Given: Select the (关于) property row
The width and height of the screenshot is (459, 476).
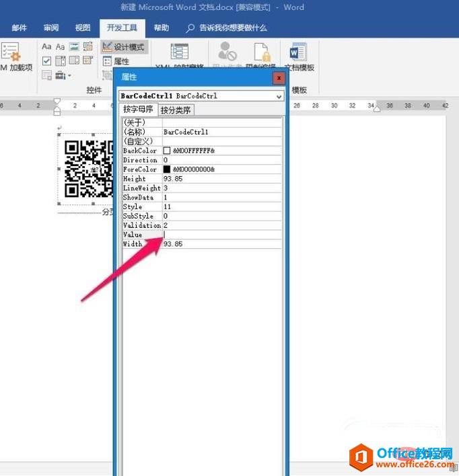Looking at the screenshot, I should click(202, 122).
